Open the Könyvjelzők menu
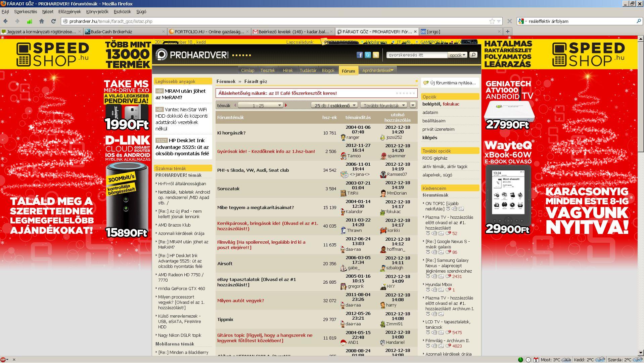 coord(97,11)
